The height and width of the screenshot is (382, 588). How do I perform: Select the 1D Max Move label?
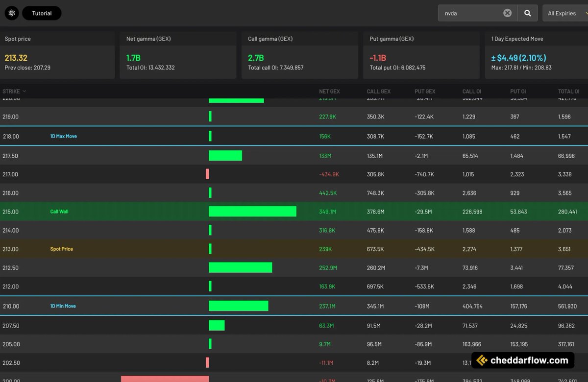[63, 136]
